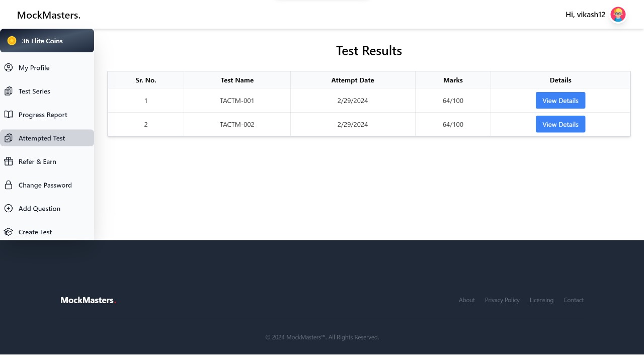Open the Licensing footer link
This screenshot has width=644, height=362.
pyautogui.click(x=541, y=300)
